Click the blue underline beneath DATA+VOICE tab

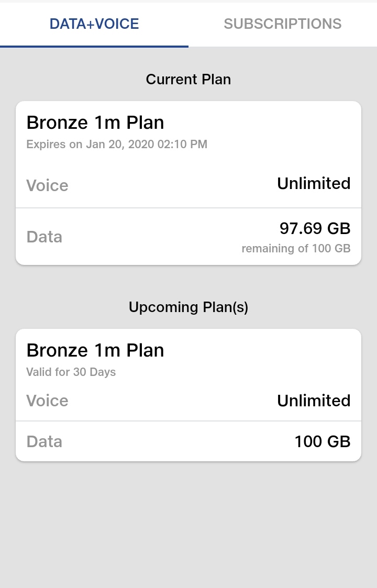[94, 46]
